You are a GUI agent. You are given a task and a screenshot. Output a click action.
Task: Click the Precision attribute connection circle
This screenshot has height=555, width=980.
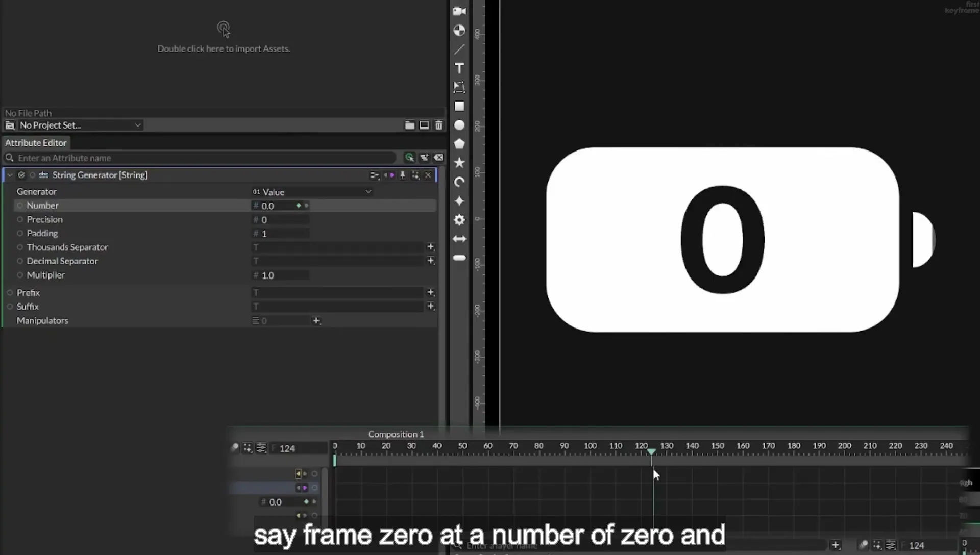[20, 219]
